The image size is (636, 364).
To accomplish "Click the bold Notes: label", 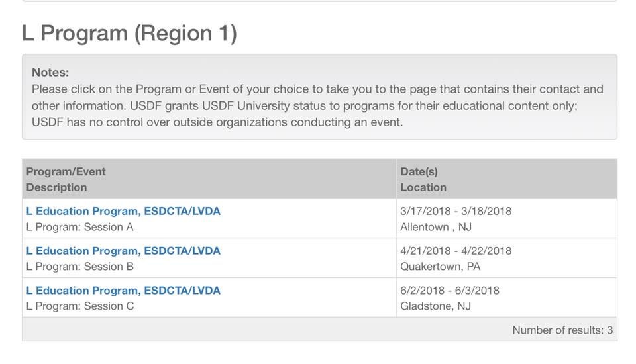I will coord(50,73).
